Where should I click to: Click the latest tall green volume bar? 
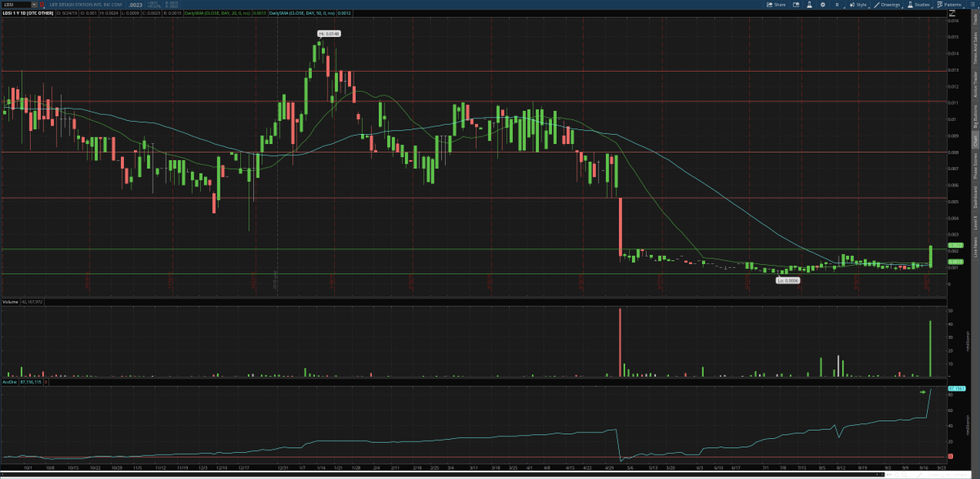(930, 348)
